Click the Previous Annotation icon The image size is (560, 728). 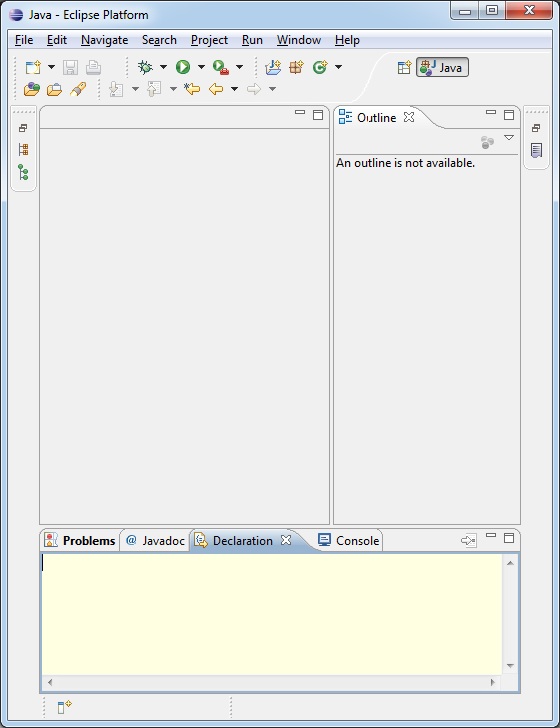point(154,89)
